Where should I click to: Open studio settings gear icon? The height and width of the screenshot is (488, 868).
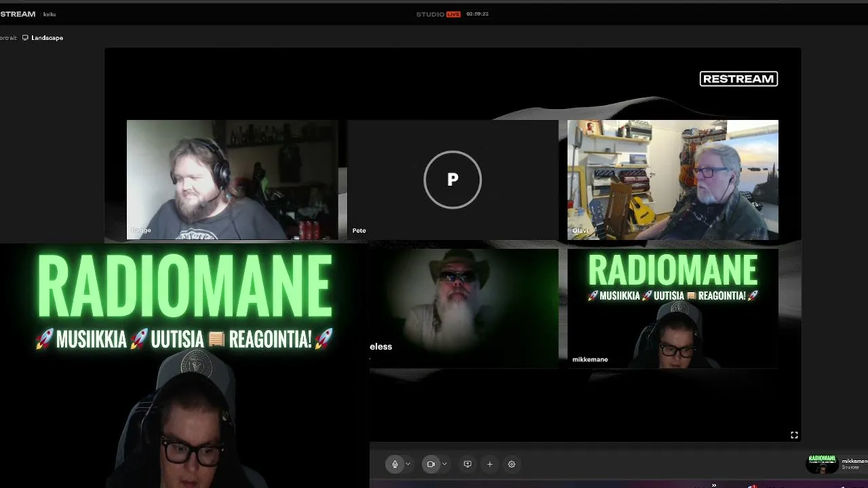[512, 464]
